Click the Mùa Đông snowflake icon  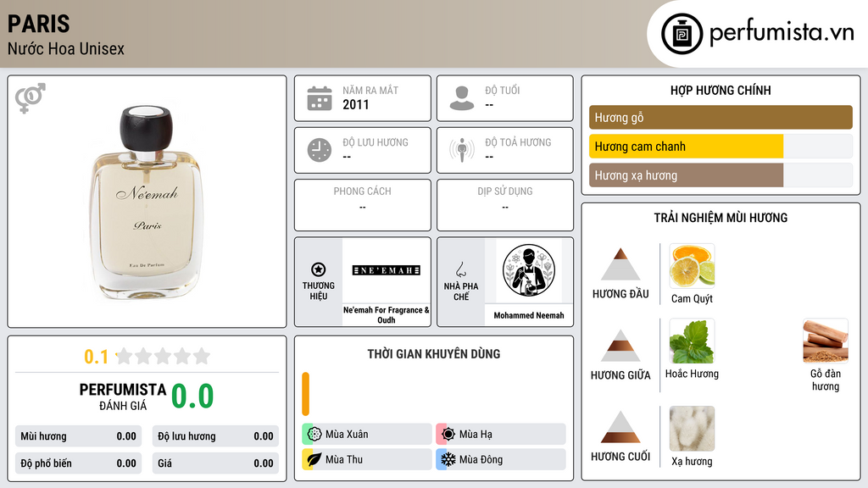tap(448, 459)
